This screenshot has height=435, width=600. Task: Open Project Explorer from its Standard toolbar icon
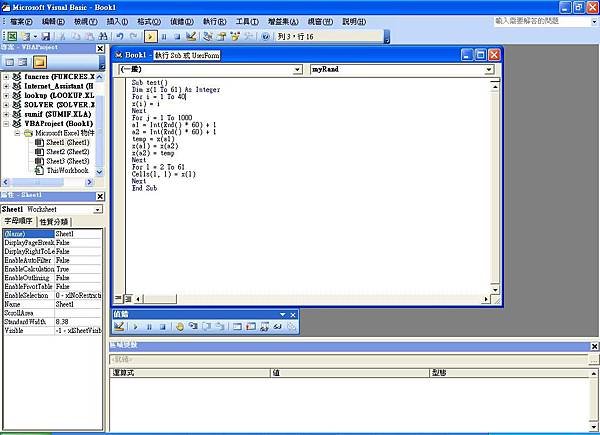coord(208,36)
